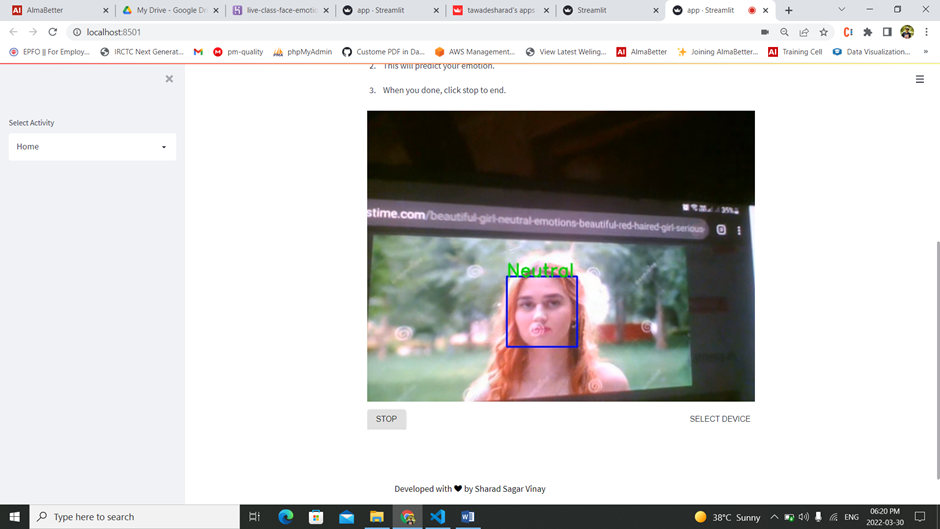Image resolution: width=940 pixels, height=529 pixels.
Task: Open tab search dropdown chevron
Action: coord(841,10)
